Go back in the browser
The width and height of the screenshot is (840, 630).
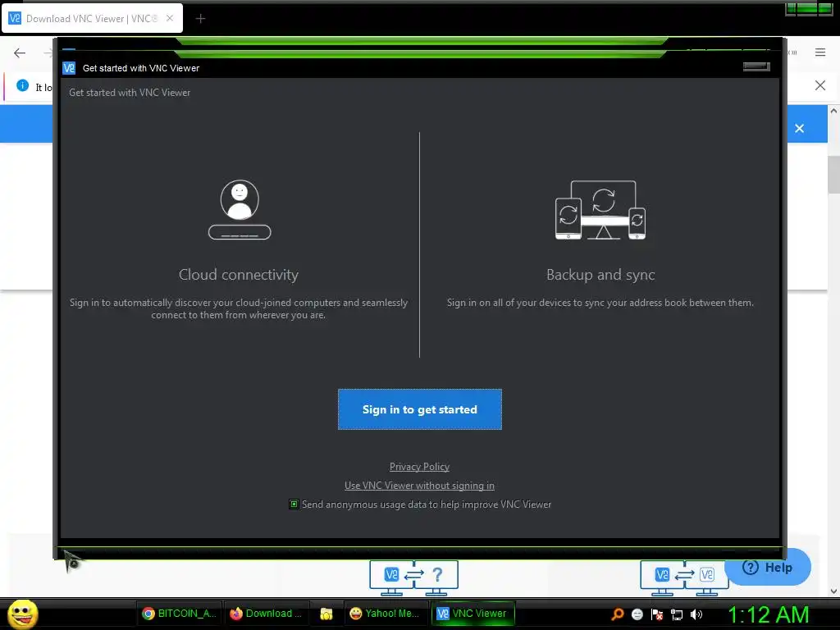click(x=20, y=52)
